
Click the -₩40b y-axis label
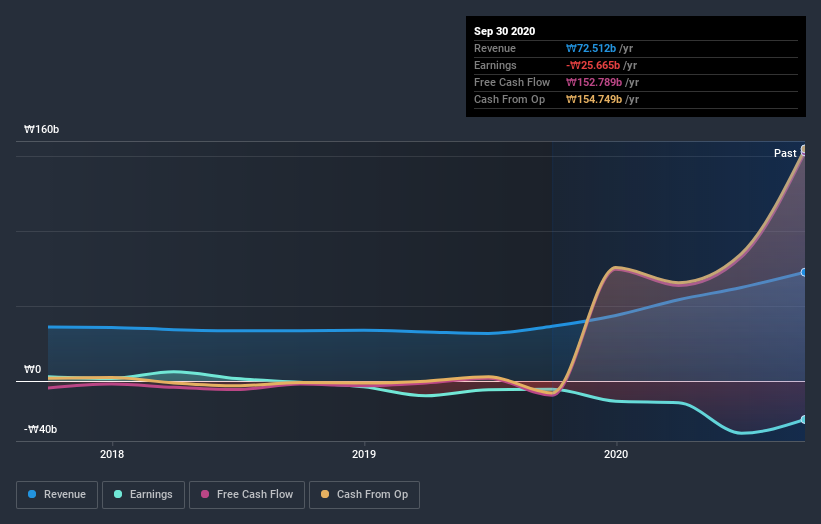coord(40,429)
